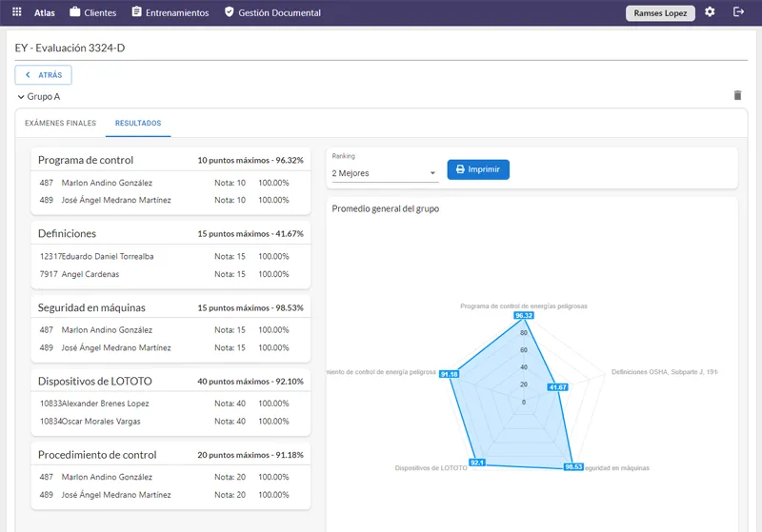Image resolution: width=762 pixels, height=532 pixels.
Task: Select Eduardo Daniel Torrealba result row
Action: pyautogui.click(x=164, y=256)
